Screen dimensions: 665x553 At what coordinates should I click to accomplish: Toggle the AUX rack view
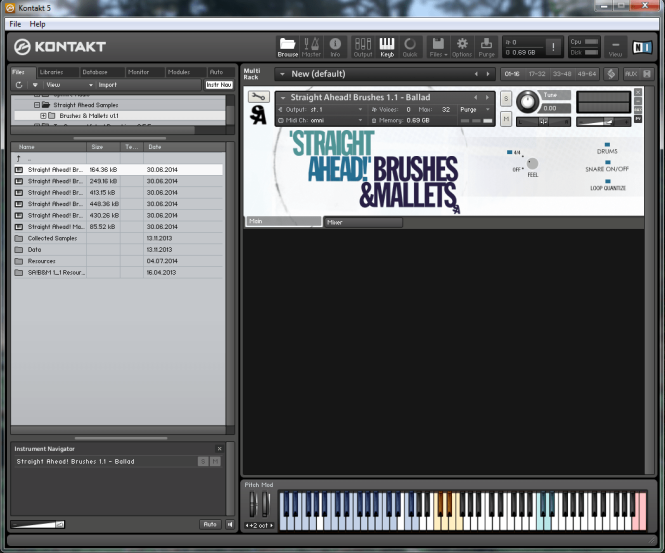[631, 74]
